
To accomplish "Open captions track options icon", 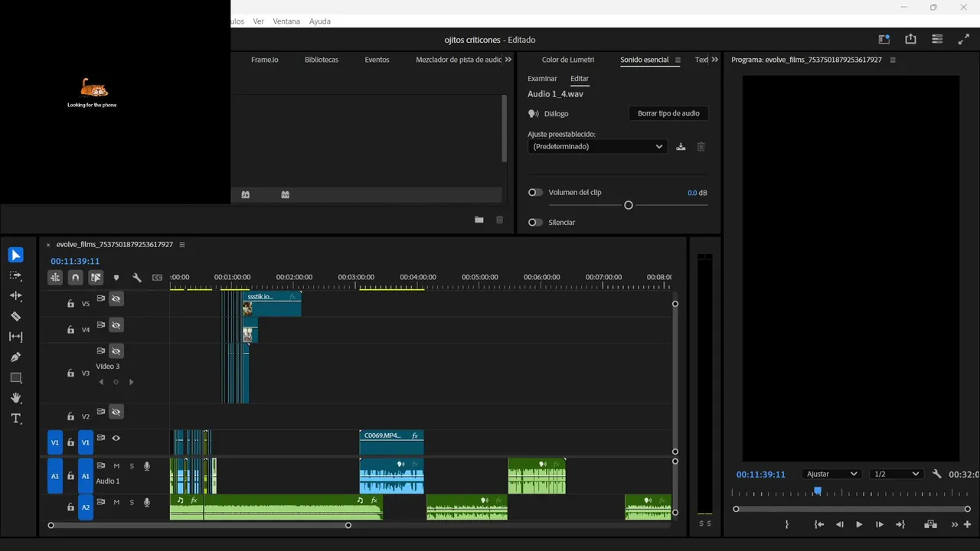I will [158, 278].
